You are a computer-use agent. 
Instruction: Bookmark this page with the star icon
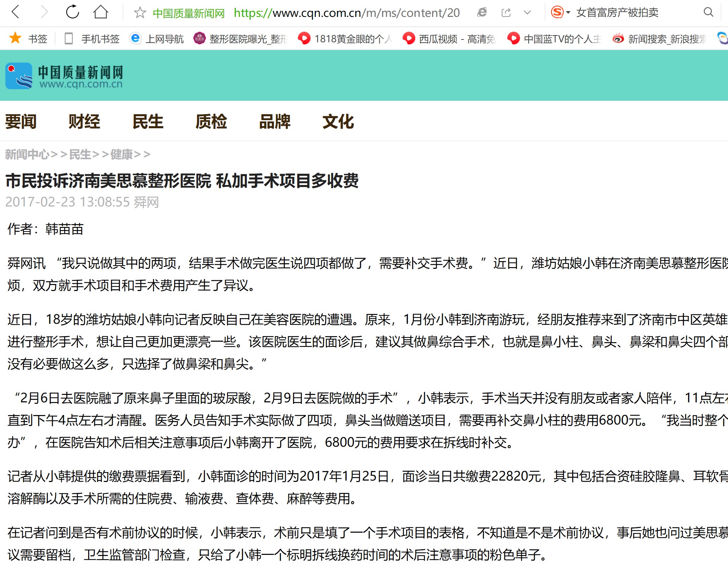(140, 13)
